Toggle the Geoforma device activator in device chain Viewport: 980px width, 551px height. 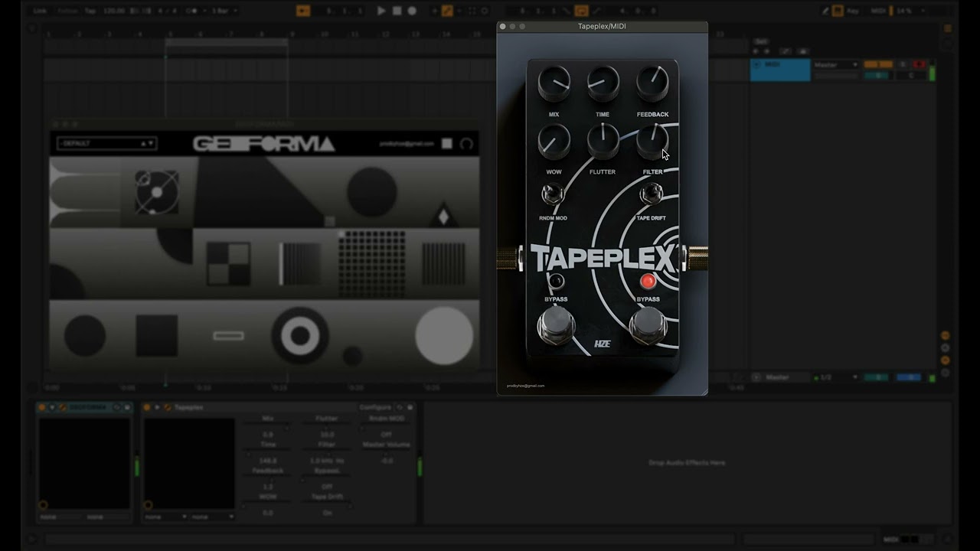click(42, 408)
